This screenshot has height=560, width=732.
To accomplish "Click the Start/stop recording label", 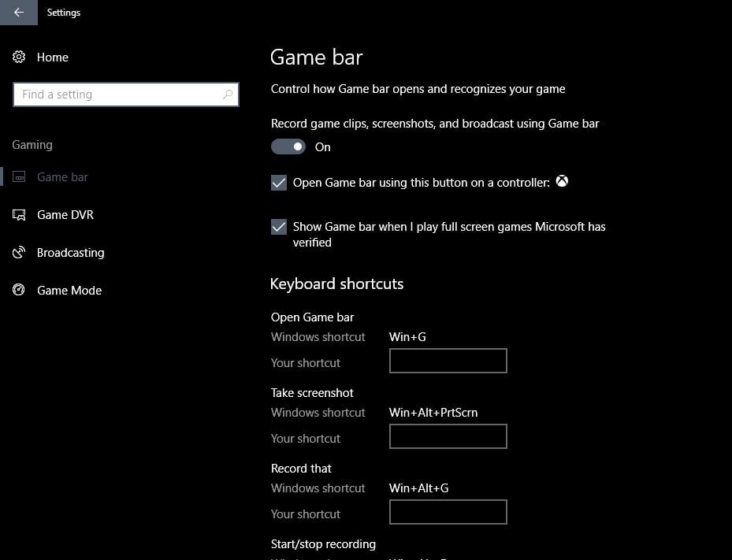I will [x=323, y=544].
